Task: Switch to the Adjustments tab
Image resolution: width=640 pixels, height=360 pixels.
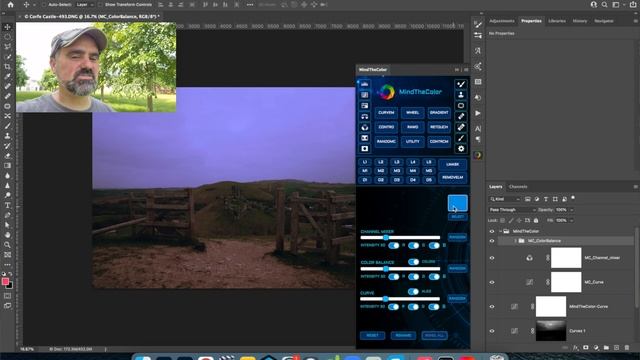Action: point(502,21)
